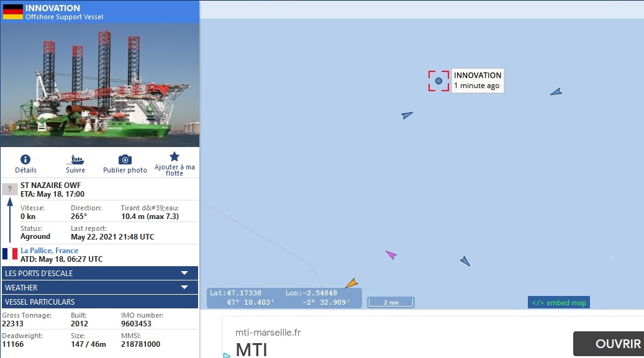Open mti-marseille.fr advertisement link
644x358 pixels.
click(x=268, y=332)
